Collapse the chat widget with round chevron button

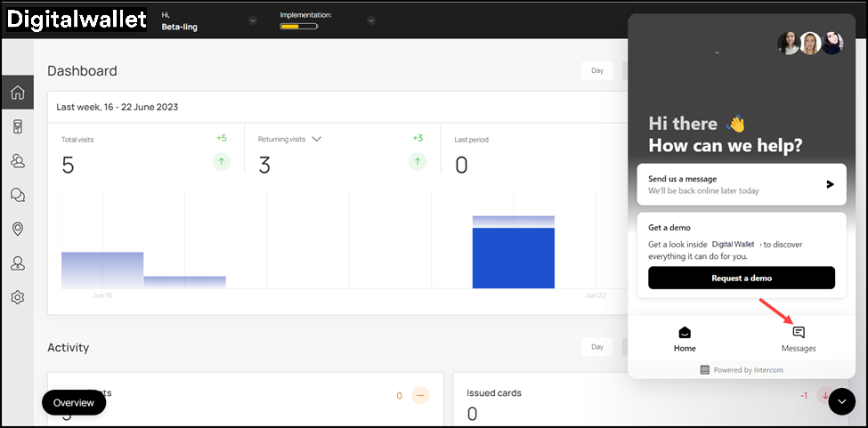(841, 402)
